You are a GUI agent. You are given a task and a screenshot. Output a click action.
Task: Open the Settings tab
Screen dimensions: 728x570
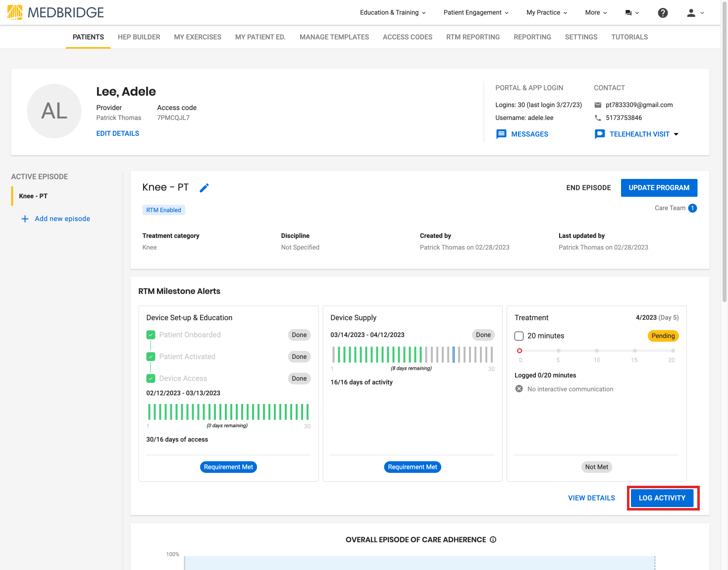[x=581, y=37]
